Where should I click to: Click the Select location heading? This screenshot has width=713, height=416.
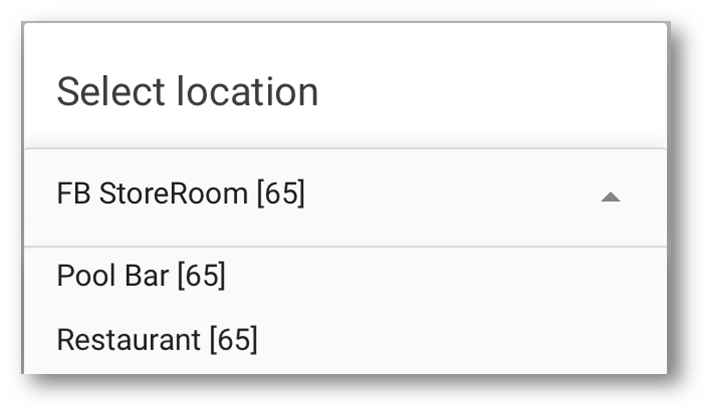tap(188, 92)
